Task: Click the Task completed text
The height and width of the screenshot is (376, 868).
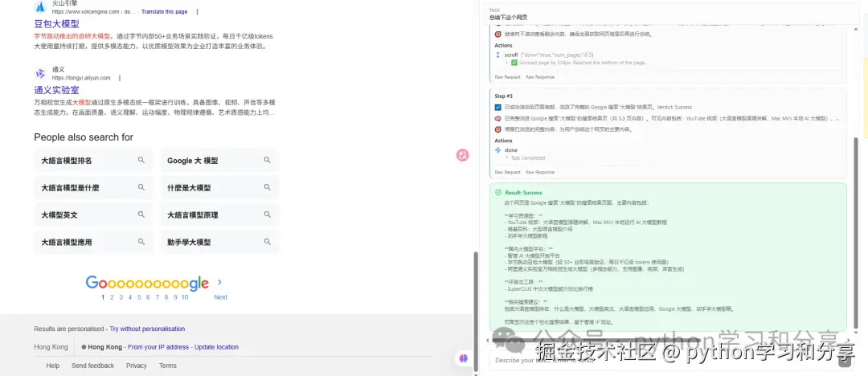Action: 528,157
